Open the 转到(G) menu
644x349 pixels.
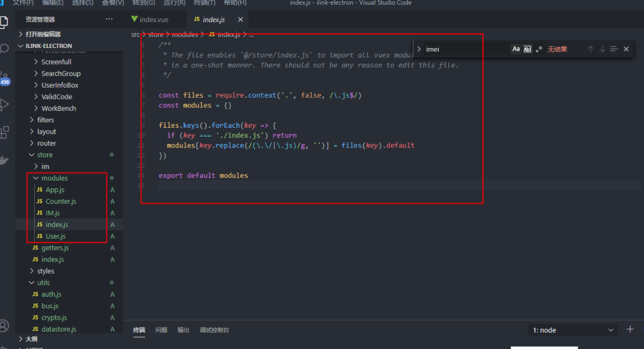click(144, 3)
